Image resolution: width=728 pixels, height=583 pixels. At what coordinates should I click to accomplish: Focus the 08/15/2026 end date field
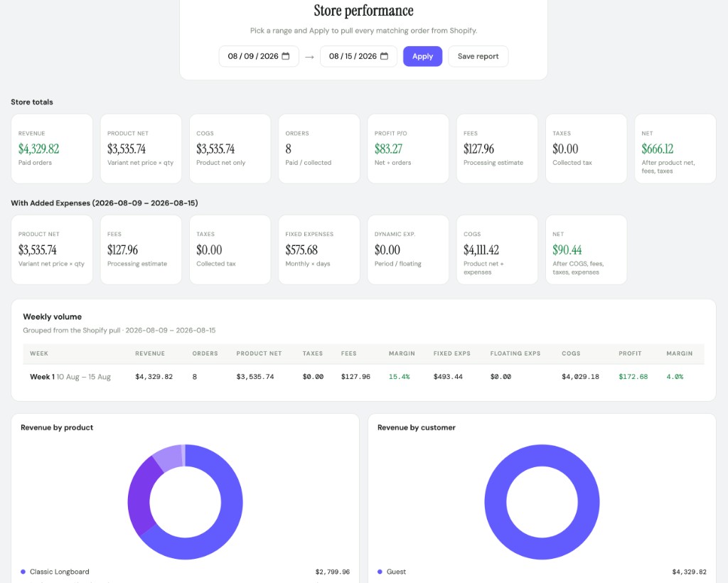click(x=358, y=56)
